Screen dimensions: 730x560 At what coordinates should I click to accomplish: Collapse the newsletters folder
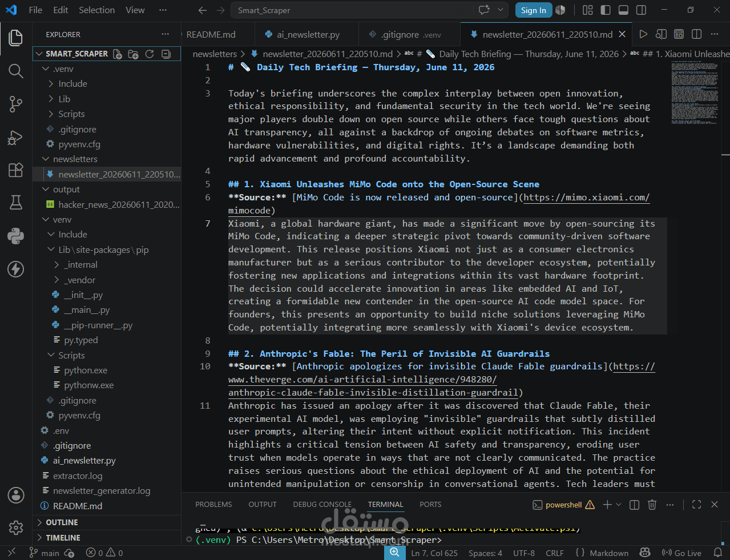[x=107, y=159]
